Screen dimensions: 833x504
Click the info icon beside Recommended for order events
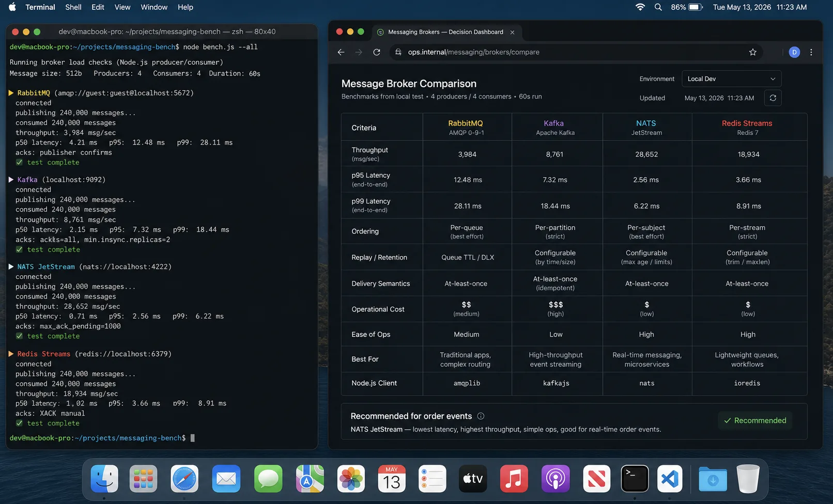point(481,416)
